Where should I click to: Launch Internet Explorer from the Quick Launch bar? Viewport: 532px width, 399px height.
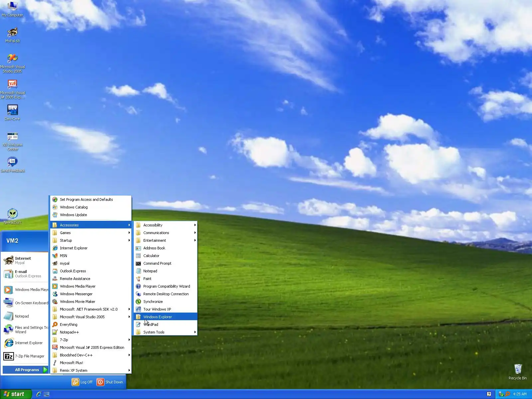click(x=39, y=394)
